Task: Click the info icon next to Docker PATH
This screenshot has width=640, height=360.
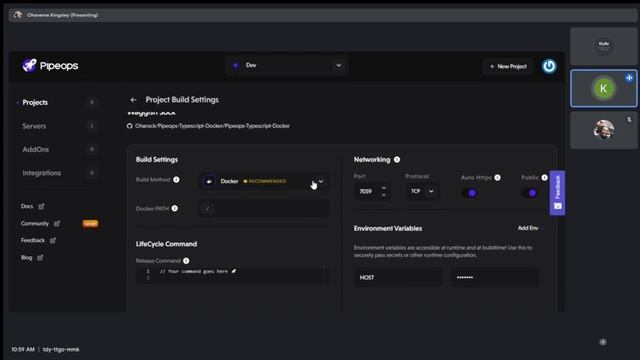Action: tap(175, 208)
